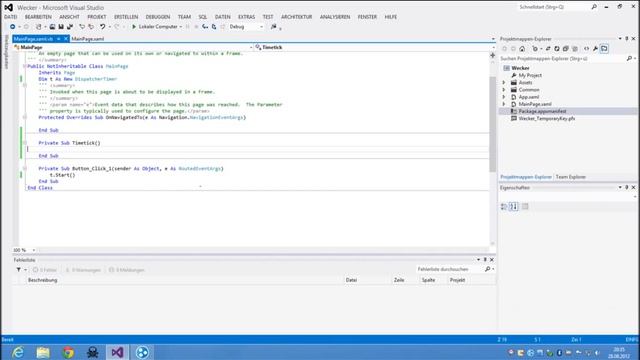Open the ANSICHT menu

69,17
